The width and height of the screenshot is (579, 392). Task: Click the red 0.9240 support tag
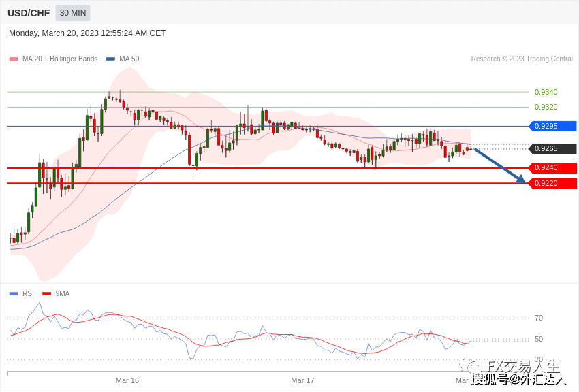tap(552, 167)
